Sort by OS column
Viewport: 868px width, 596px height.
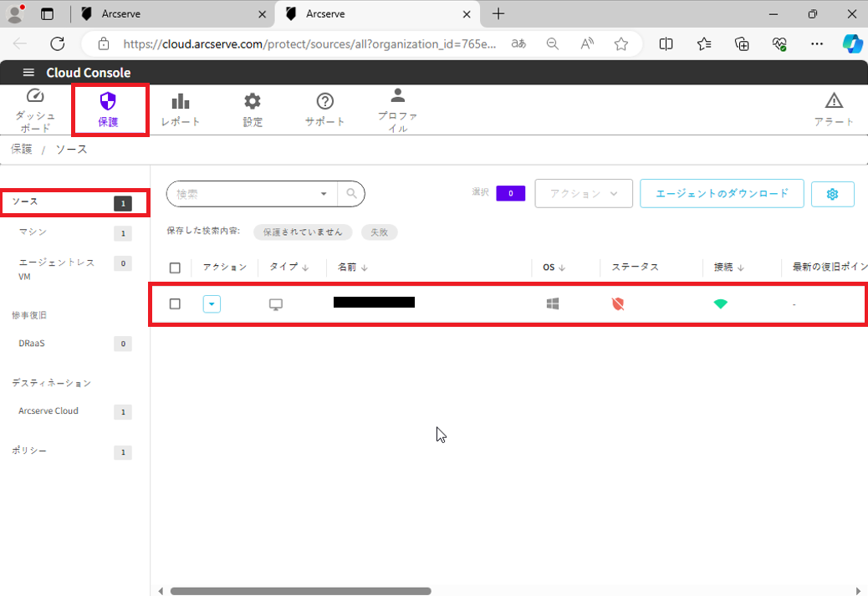click(x=554, y=267)
